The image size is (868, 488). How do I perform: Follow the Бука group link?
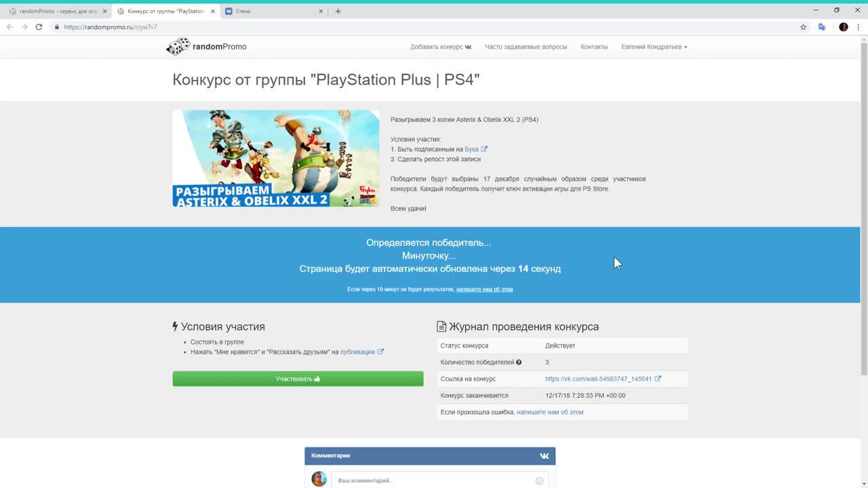(471, 149)
